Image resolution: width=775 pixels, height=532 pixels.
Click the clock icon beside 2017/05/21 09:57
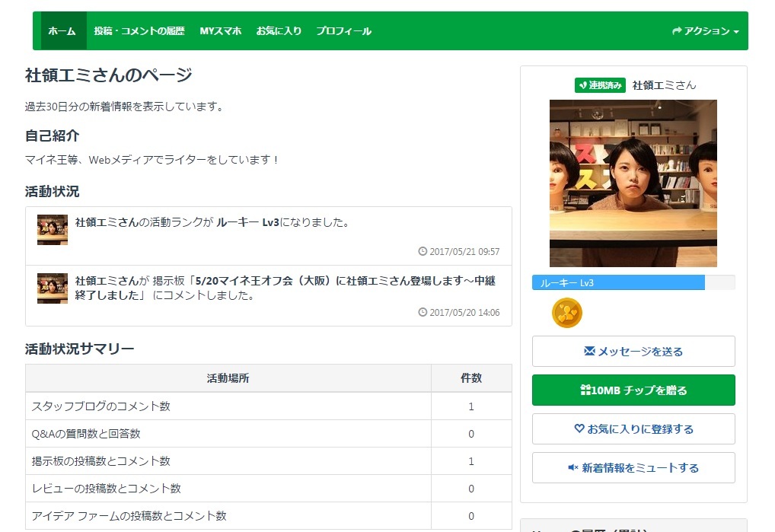coord(423,252)
